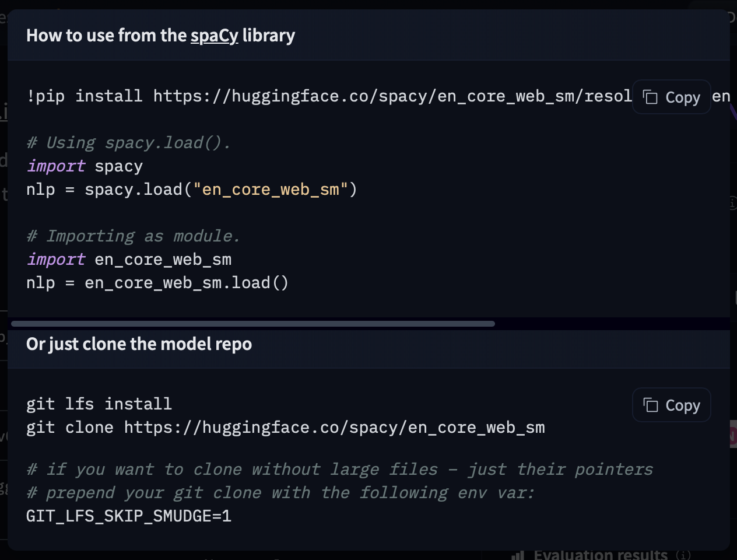This screenshot has height=560, width=737.
Task: Click the git clone huggingface URL line
Action: tap(285, 428)
